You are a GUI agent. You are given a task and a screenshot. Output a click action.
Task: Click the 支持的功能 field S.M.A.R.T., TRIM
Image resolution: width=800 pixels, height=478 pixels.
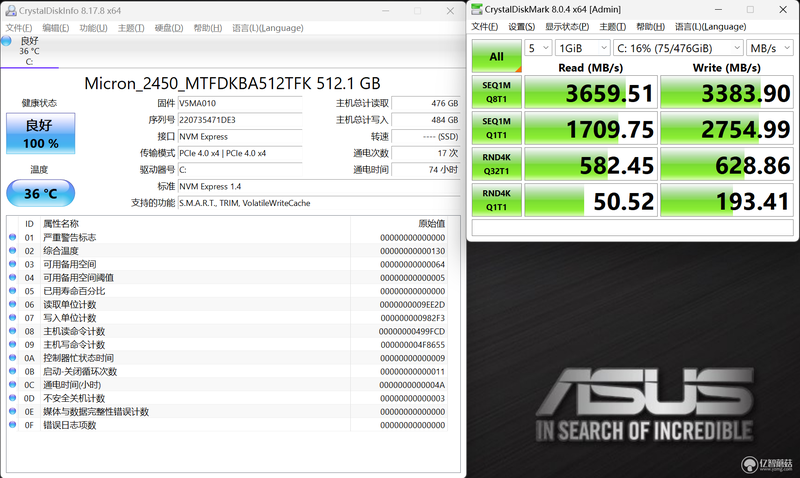tap(319, 203)
